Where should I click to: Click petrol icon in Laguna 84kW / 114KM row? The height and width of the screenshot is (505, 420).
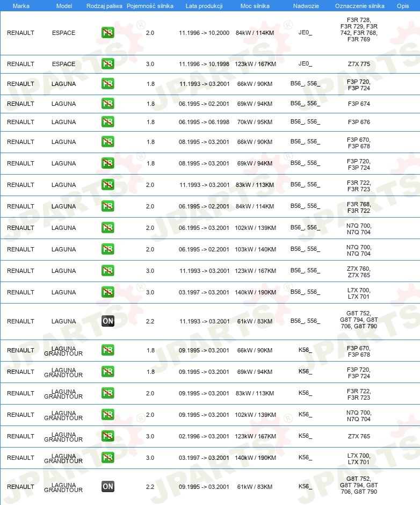pos(107,206)
